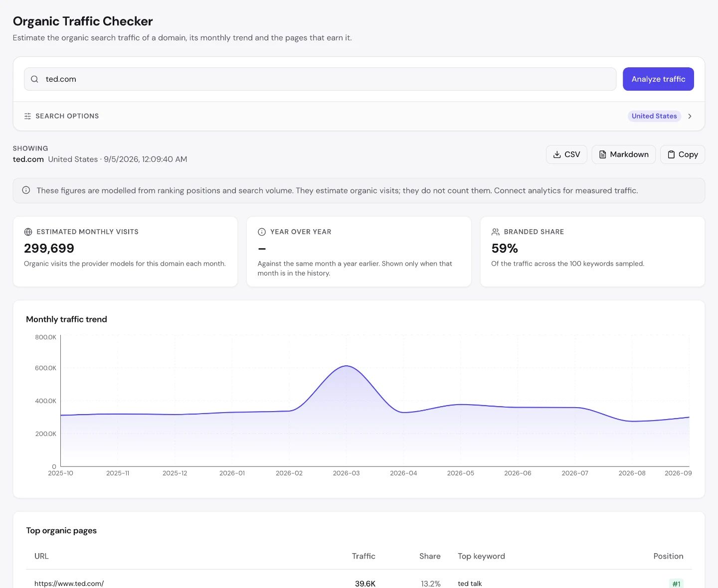Image resolution: width=718 pixels, height=588 pixels.
Task: Click the globe icon on Estimated Monthly Visits
Action: [x=28, y=232]
